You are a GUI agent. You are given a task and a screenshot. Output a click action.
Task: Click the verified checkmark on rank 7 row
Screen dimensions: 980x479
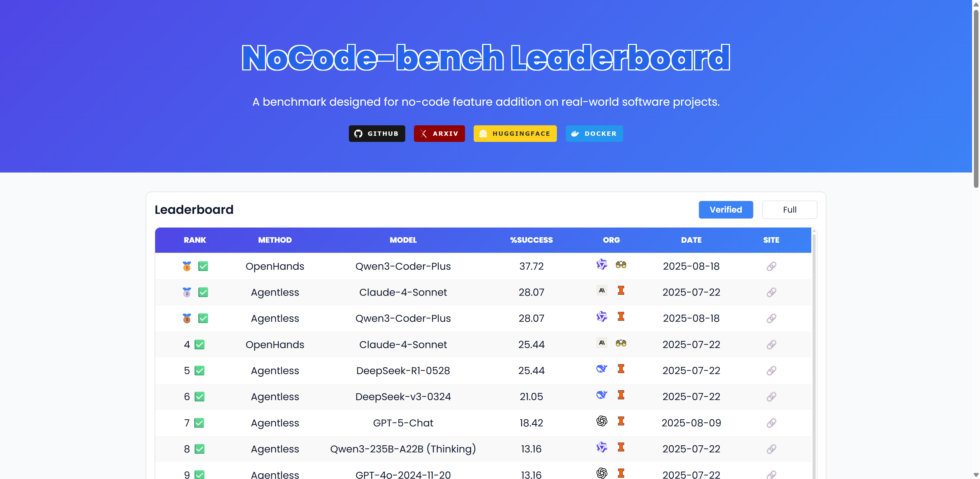[x=199, y=423]
